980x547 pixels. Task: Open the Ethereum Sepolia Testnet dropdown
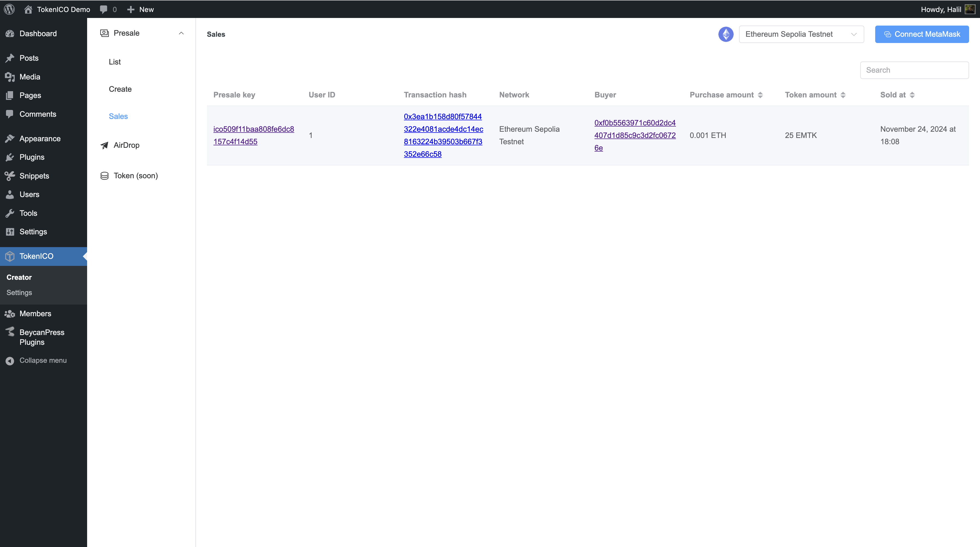point(801,34)
